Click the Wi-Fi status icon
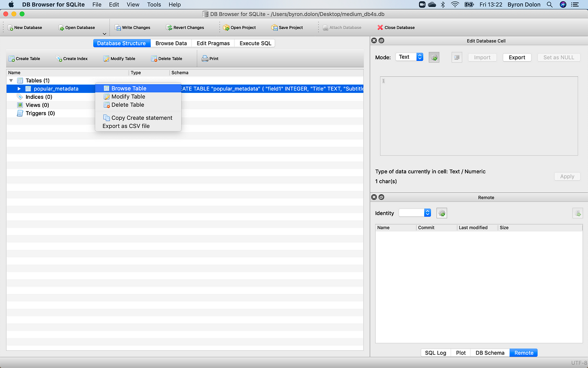The image size is (588, 368). coord(455,5)
